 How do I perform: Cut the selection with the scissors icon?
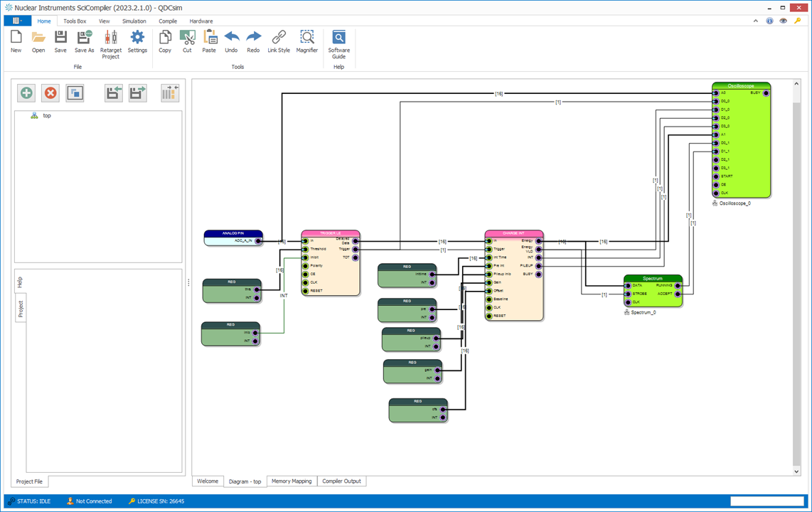tap(187, 41)
